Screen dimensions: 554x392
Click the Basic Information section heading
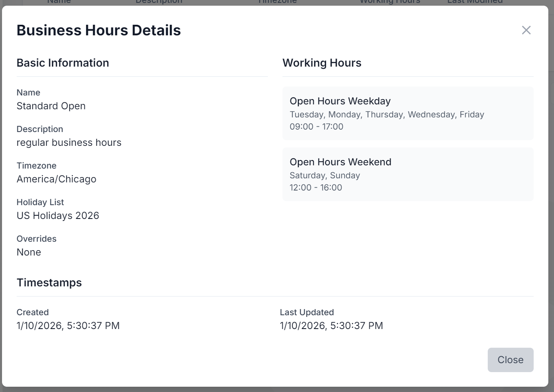tap(63, 63)
